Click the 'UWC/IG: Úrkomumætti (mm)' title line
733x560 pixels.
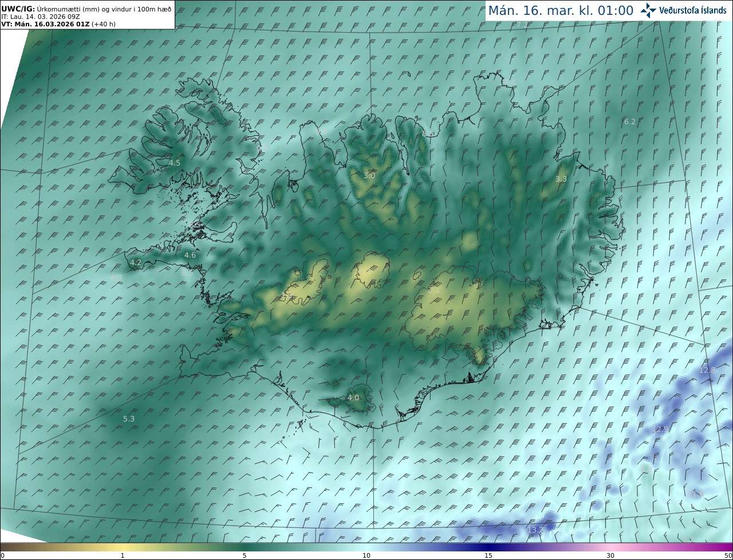pyautogui.click(x=86, y=9)
